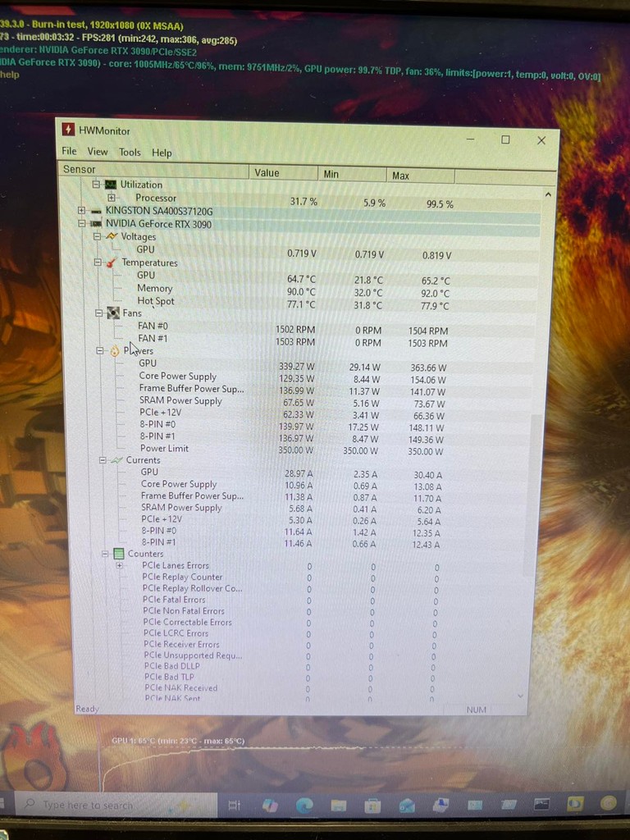
Task: Collapse the Counters group
Action: pyautogui.click(x=105, y=554)
